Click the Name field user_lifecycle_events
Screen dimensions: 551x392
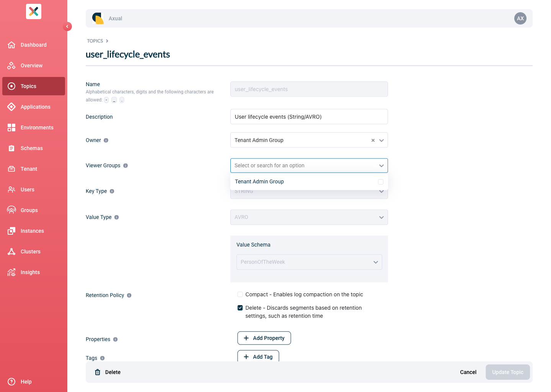[x=309, y=89]
